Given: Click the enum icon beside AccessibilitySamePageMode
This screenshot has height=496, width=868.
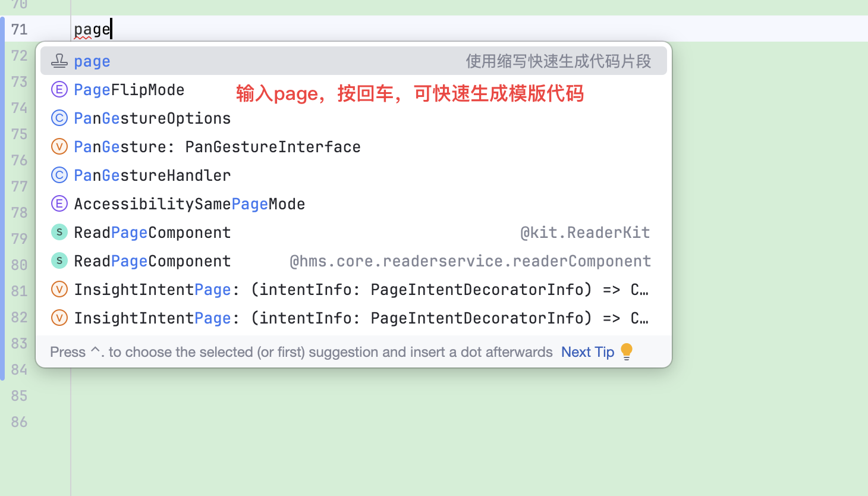Looking at the screenshot, I should 59,203.
